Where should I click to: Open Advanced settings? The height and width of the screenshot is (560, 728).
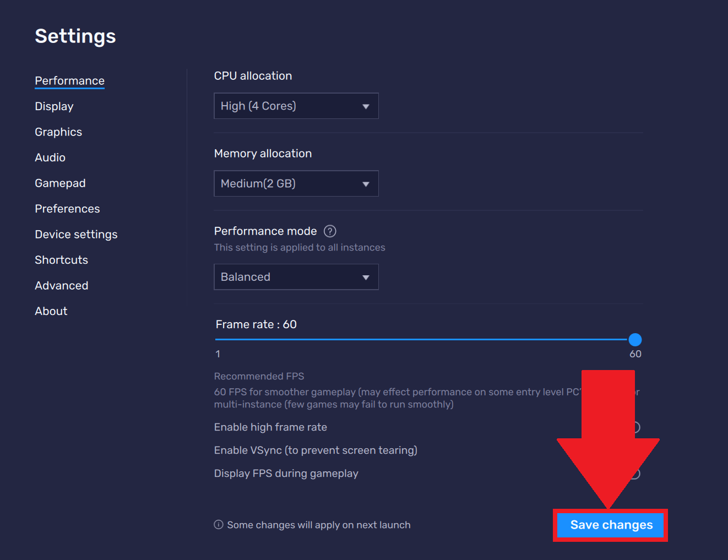coord(61,285)
